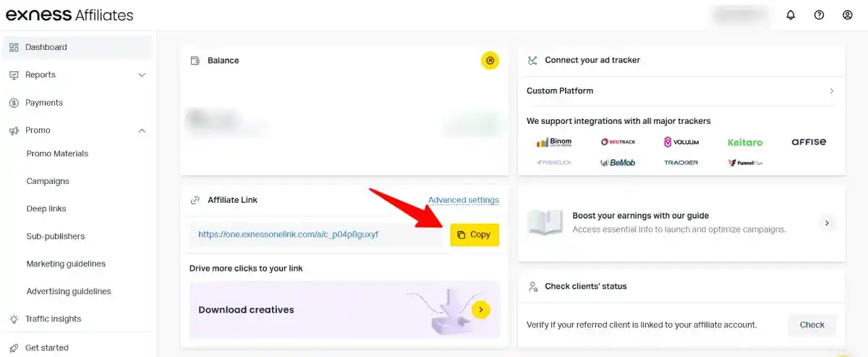Click the Reports chart icon
The height and width of the screenshot is (357, 868).
tap(14, 75)
